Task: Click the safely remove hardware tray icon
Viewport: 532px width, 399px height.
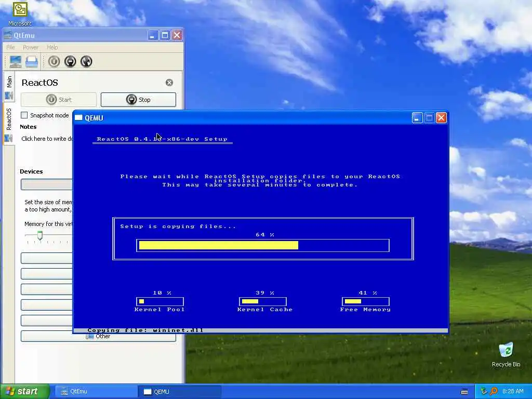Action: point(484,391)
